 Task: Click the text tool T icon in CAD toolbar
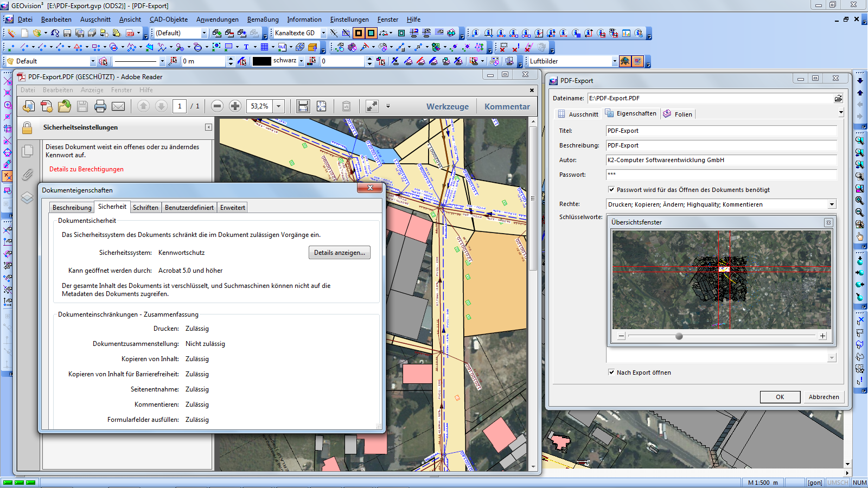click(x=246, y=47)
